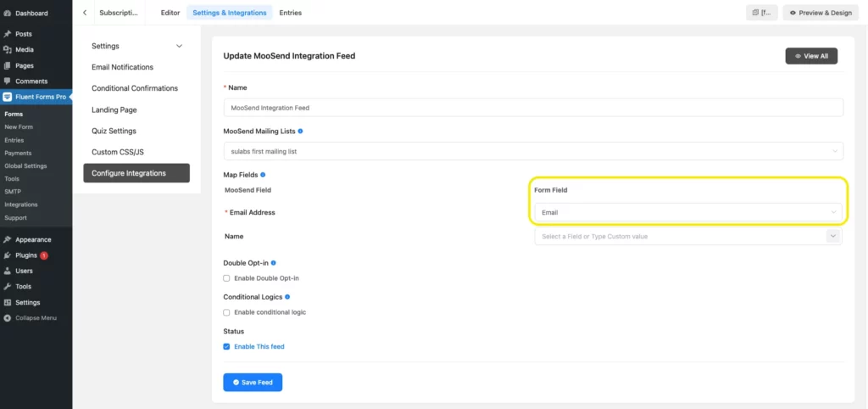The image size is (868, 409).
Task: Select Configure Integrations menu item
Action: (136, 173)
